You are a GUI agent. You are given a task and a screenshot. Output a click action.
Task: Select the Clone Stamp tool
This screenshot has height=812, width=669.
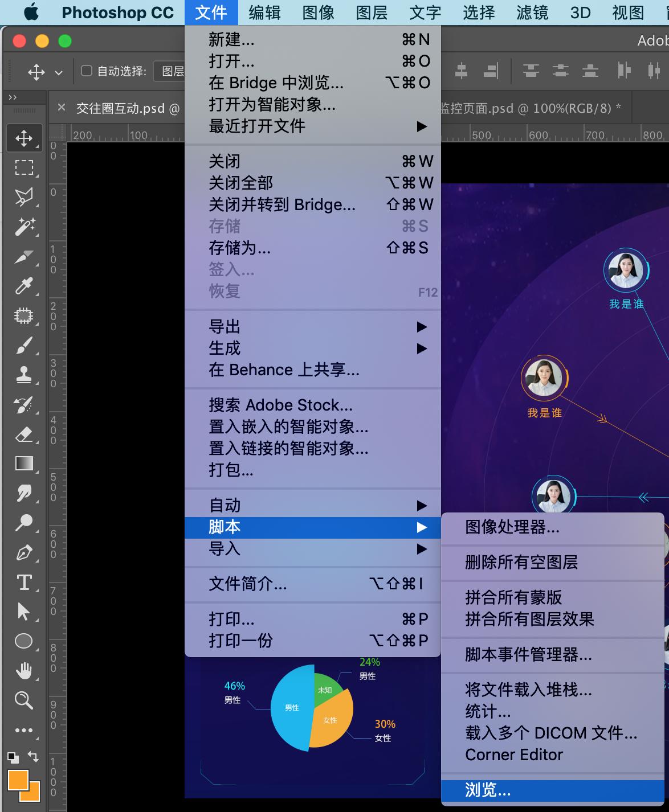(24, 375)
